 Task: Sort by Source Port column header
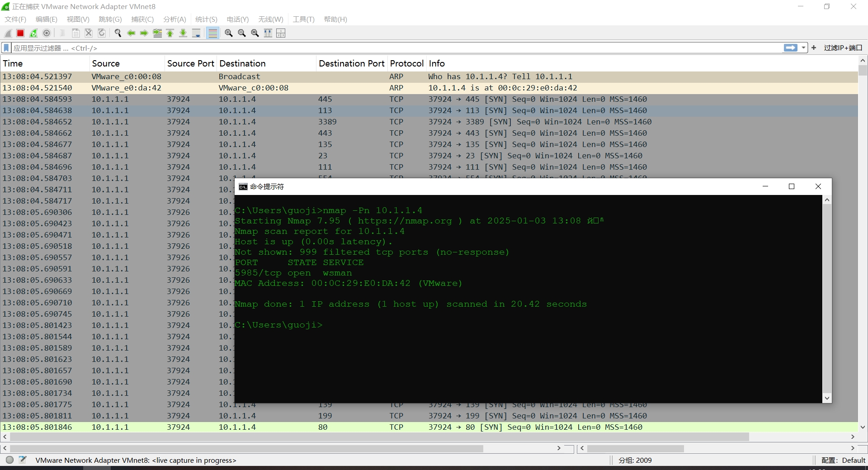pos(190,63)
